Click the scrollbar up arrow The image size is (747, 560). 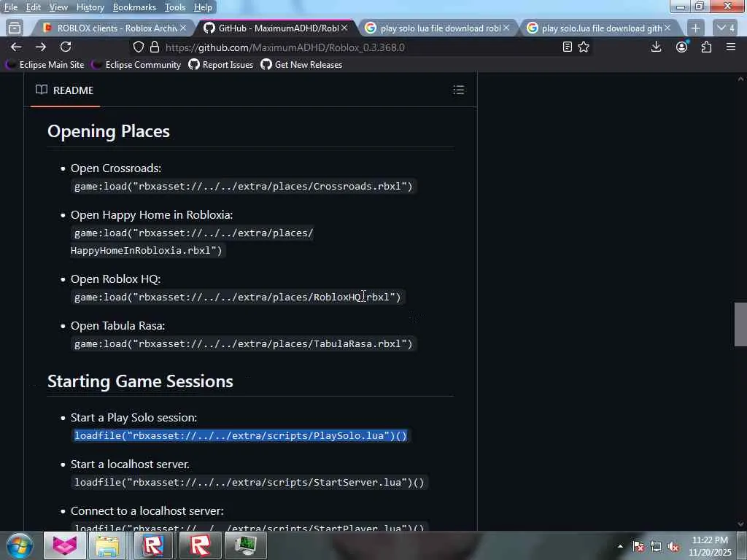tap(740, 79)
